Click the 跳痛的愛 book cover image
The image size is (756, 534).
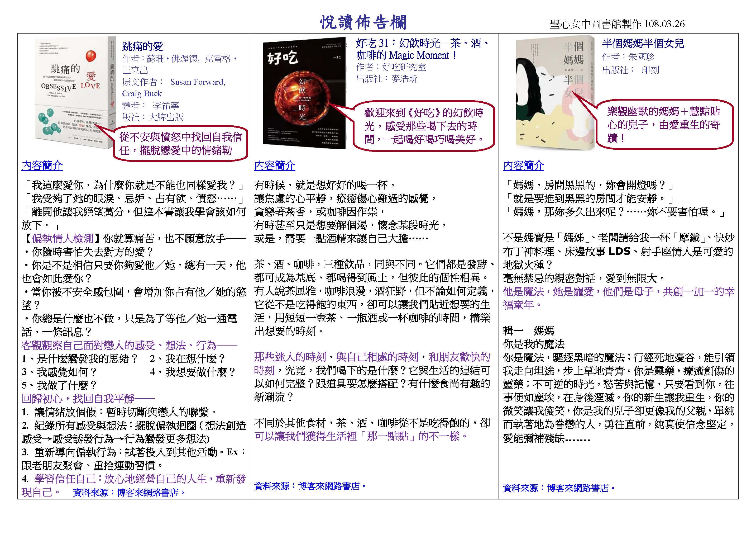click(75, 92)
